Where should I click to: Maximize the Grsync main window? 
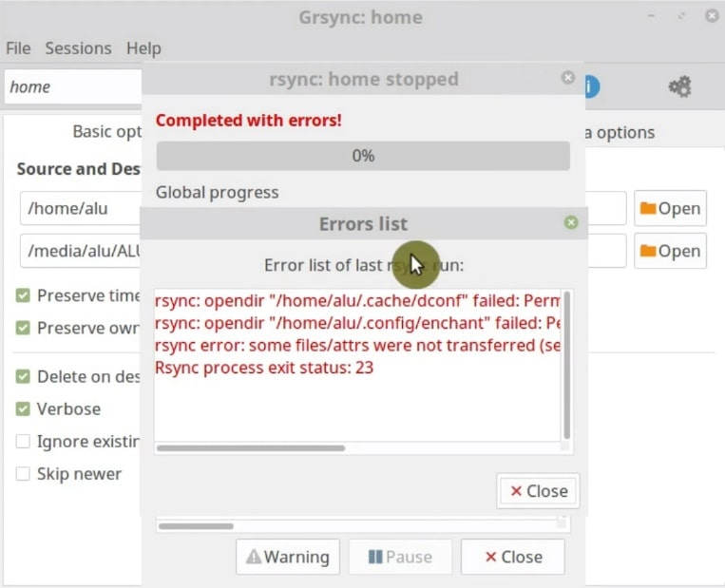coord(681,16)
